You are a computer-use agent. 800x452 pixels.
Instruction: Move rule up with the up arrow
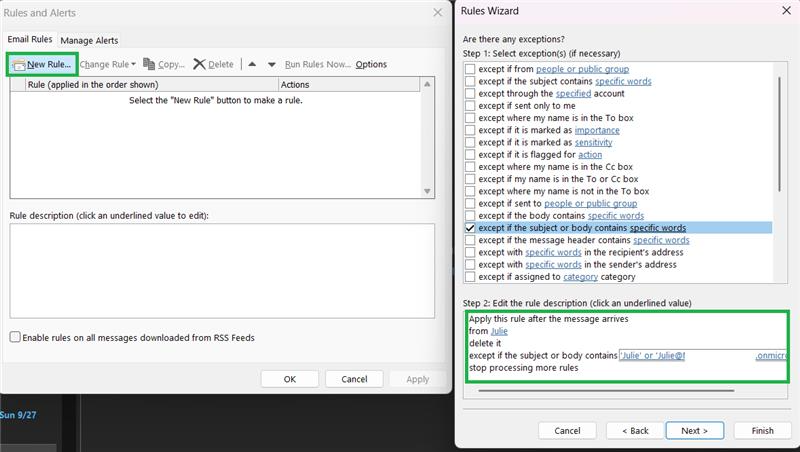[252, 64]
